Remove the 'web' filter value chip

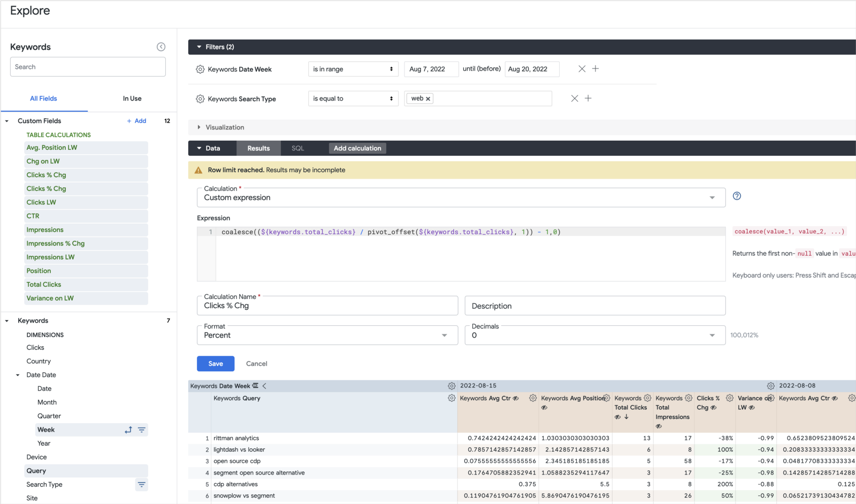point(428,99)
